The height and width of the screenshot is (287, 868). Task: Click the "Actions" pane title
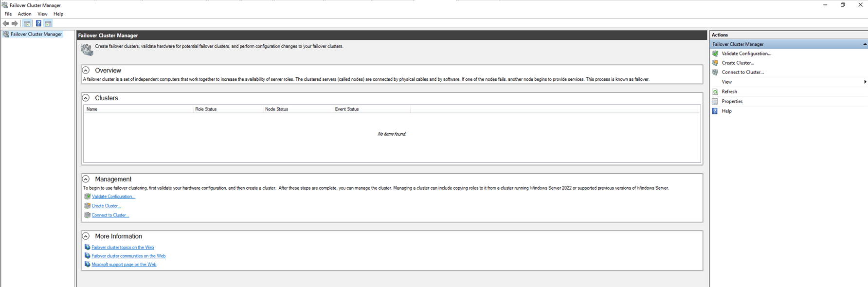720,35
